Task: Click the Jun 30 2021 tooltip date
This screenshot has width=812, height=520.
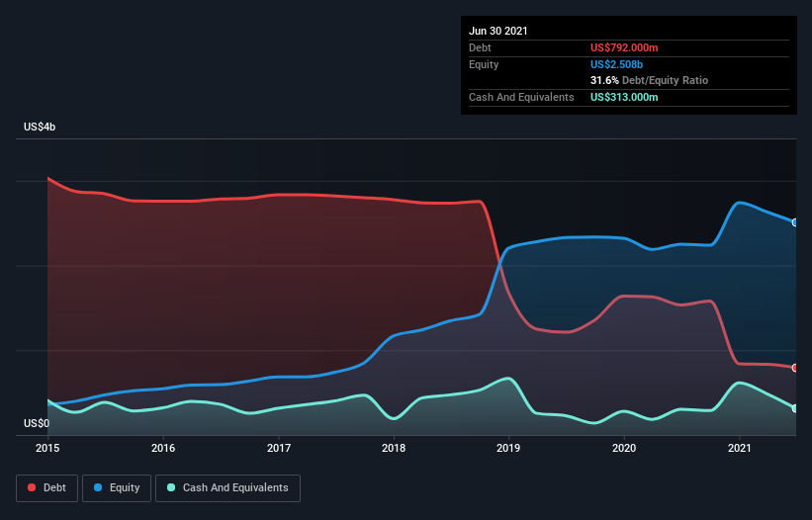Action: 498,31
